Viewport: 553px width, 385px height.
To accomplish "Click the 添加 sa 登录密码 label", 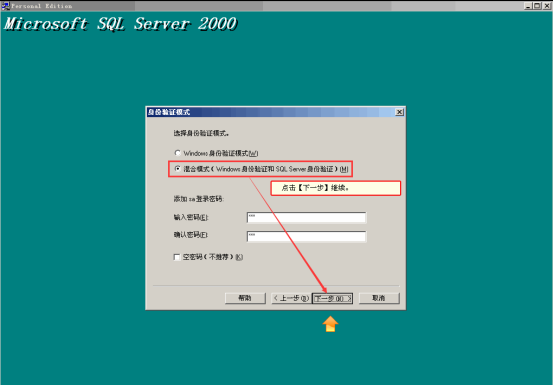I will coord(199,199).
